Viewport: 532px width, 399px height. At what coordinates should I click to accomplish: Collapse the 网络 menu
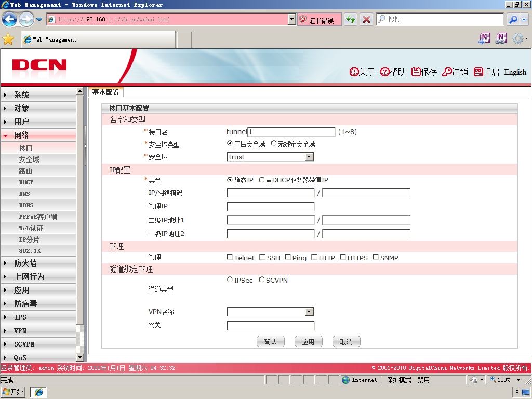[38, 136]
